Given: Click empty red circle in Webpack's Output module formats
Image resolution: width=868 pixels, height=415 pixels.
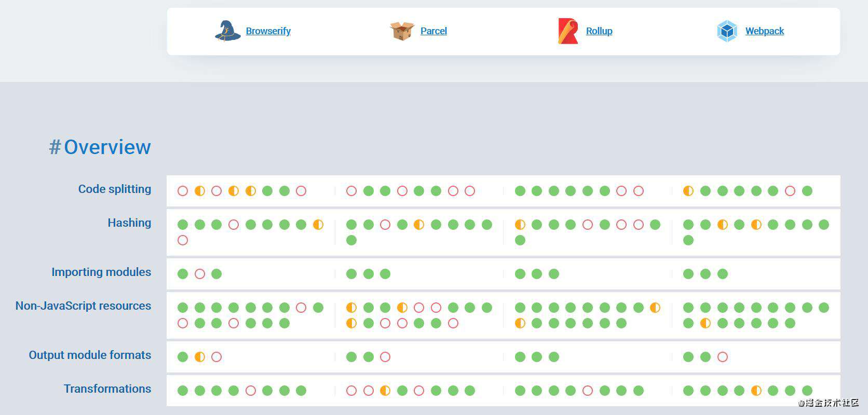Looking at the screenshot, I should point(723,357).
